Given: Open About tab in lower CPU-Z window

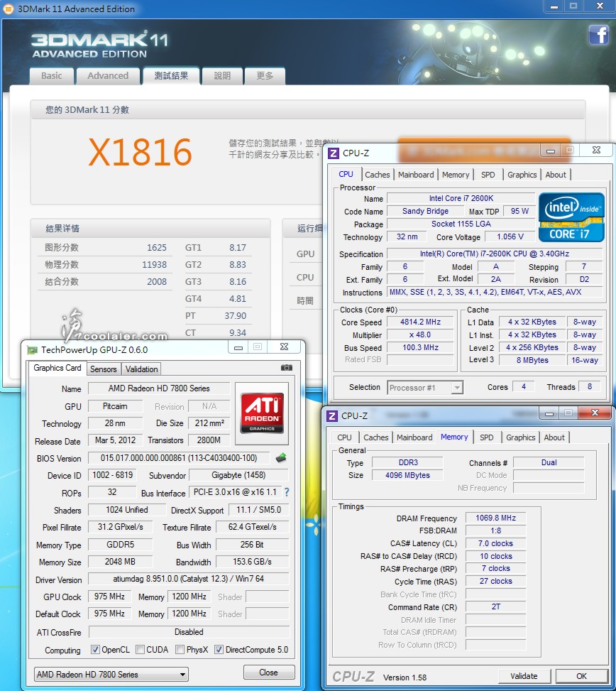Looking at the screenshot, I should pos(554,437).
